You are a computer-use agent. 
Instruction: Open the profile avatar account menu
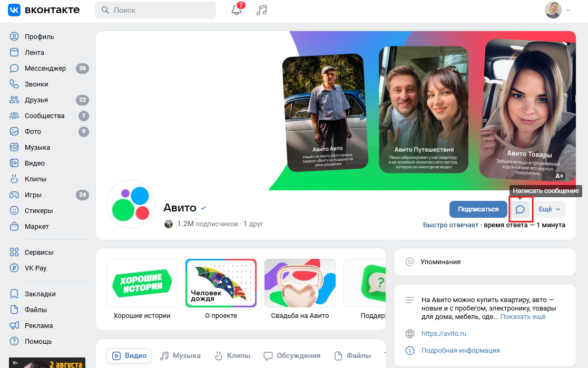(x=557, y=10)
